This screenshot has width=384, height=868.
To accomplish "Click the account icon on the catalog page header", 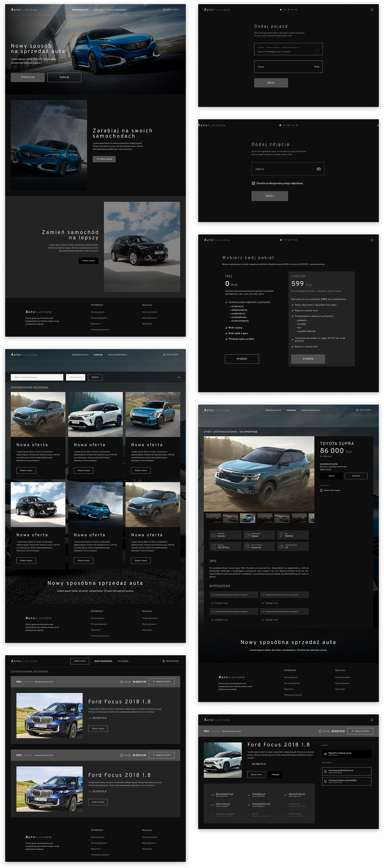I will 164,355.
